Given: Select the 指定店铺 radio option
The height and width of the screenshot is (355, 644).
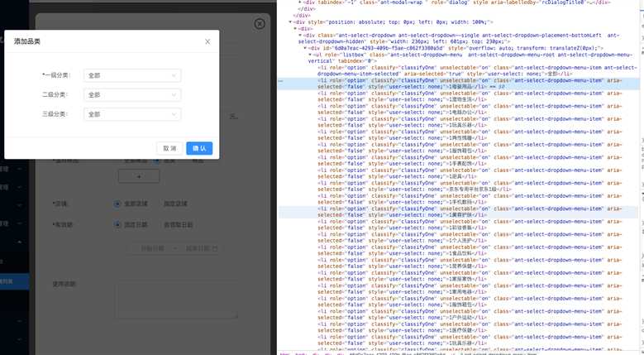Looking at the screenshot, I should tap(175, 204).
